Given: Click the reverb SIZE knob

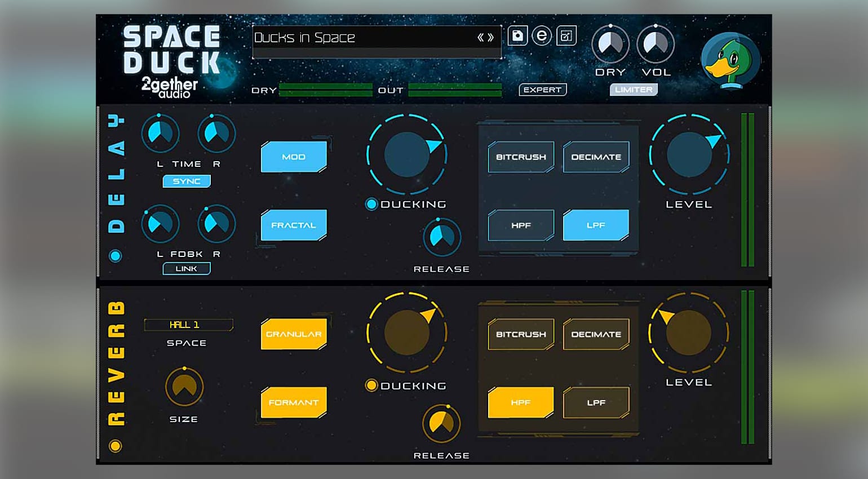Looking at the screenshot, I should [185, 387].
